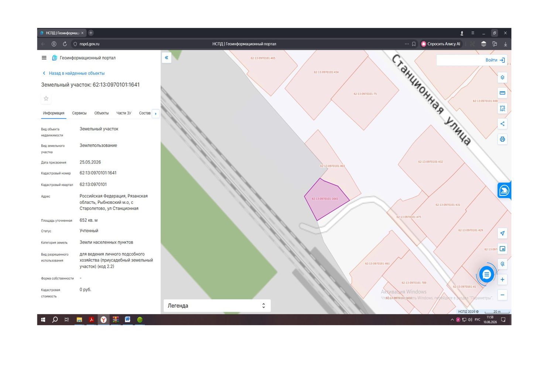Collapse the side panel with double chevron
The width and height of the screenshot is (554, 392).
[x=167, y=58]
